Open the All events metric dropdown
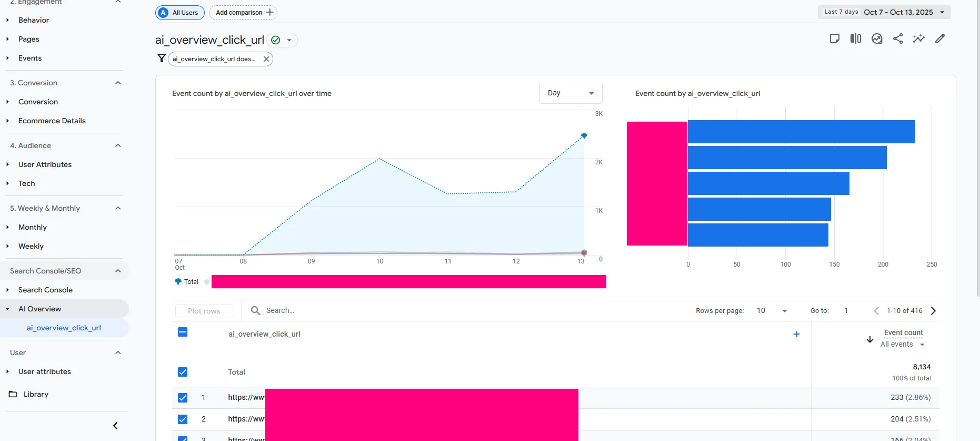 tap(902, 345)
